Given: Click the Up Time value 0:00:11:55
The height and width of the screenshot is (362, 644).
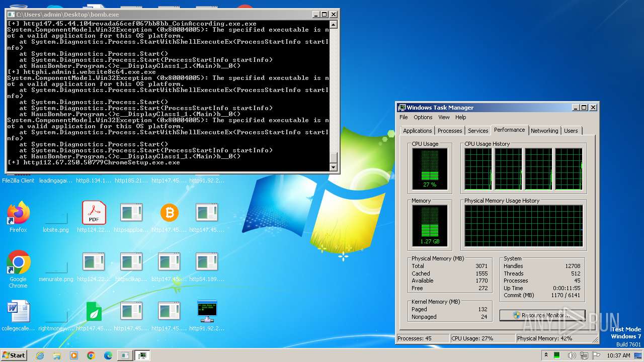Looking at the screenshot, I should 567,288.
